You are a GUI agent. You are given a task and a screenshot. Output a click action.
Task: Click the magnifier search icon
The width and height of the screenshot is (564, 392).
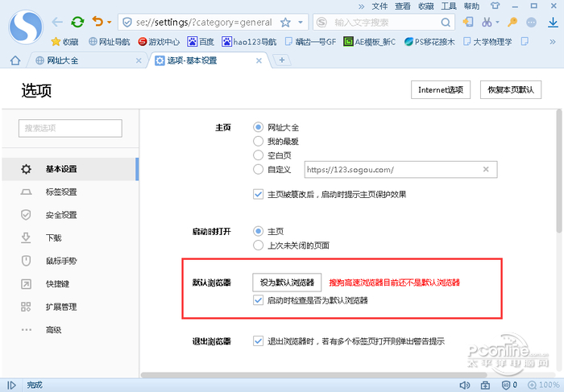(446, 23)
